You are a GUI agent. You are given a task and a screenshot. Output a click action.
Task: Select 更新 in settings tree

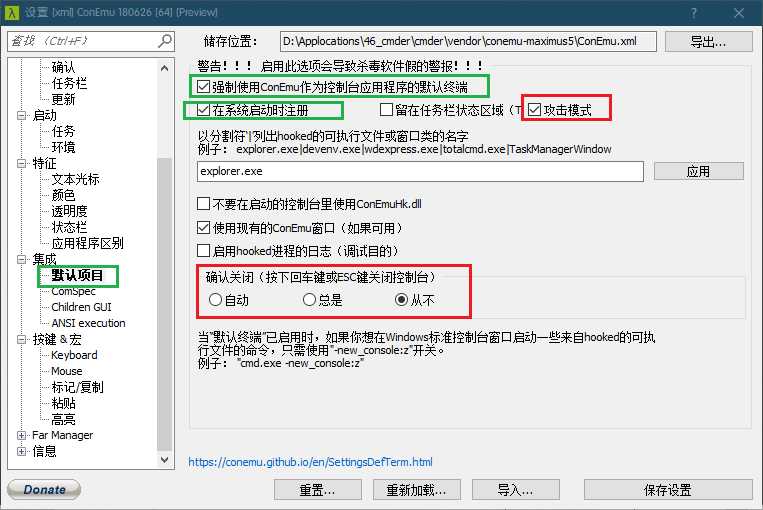tap(63, 99)
